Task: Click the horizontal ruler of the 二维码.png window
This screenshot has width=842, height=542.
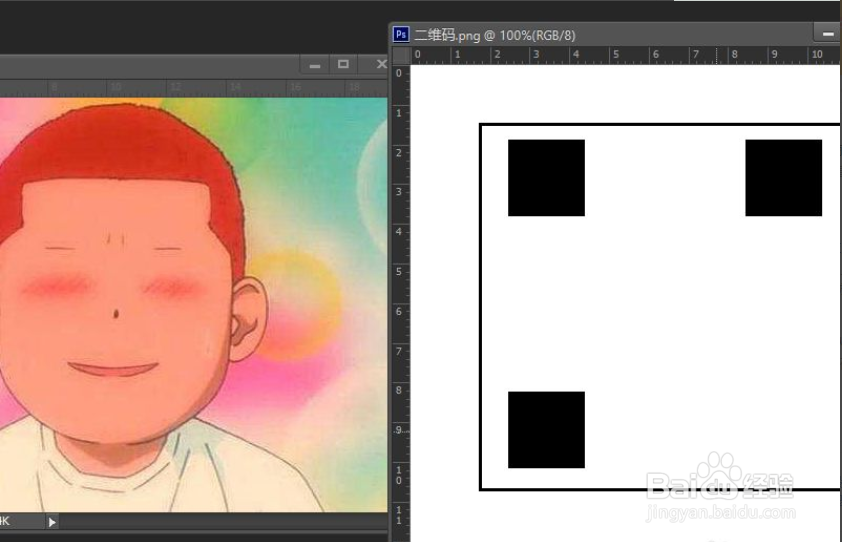Action: pos(626,55)
